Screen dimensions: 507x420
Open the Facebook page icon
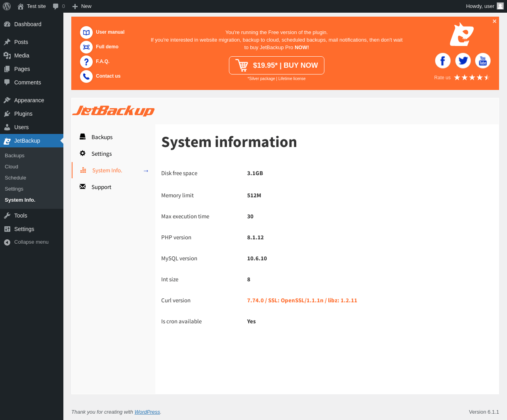click(443, 61)
